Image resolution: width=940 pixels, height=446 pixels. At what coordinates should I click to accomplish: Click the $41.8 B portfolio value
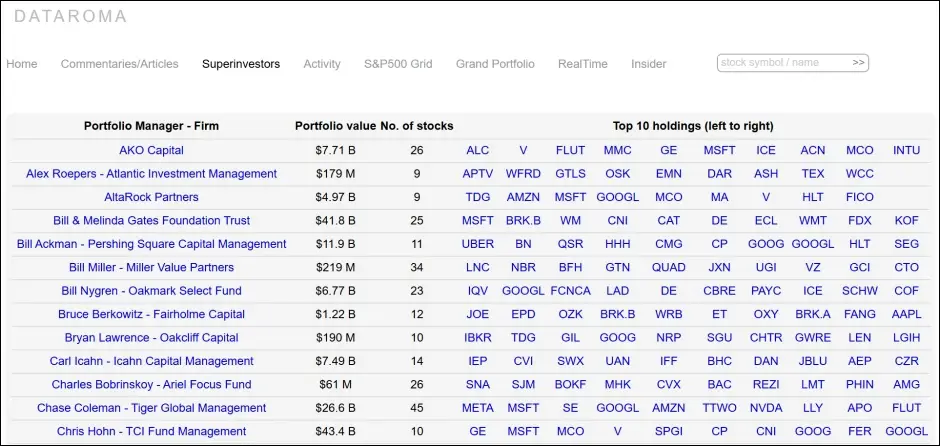pyautogui.click(x=336, y=221)
